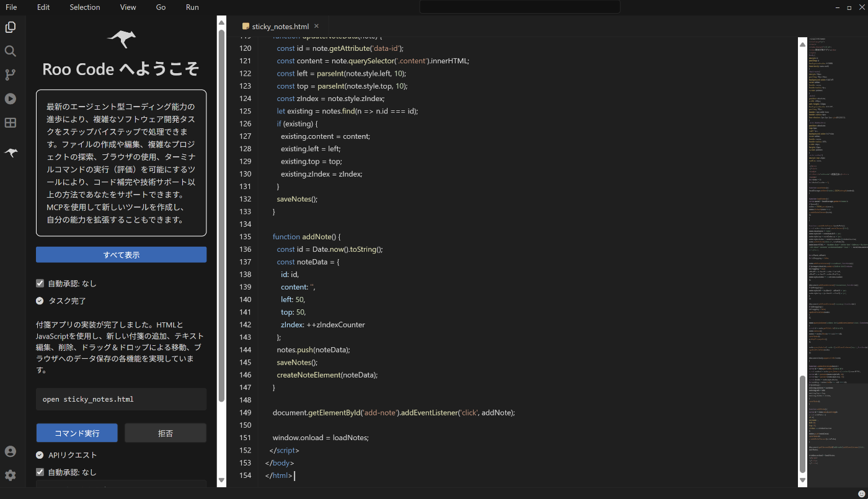
Task: Click the 拒否 button
Action: click(166, 433)
